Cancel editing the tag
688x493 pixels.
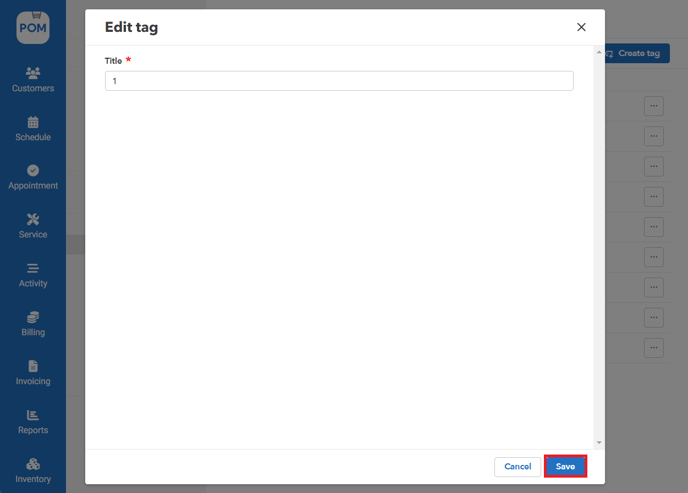[518, 466]
